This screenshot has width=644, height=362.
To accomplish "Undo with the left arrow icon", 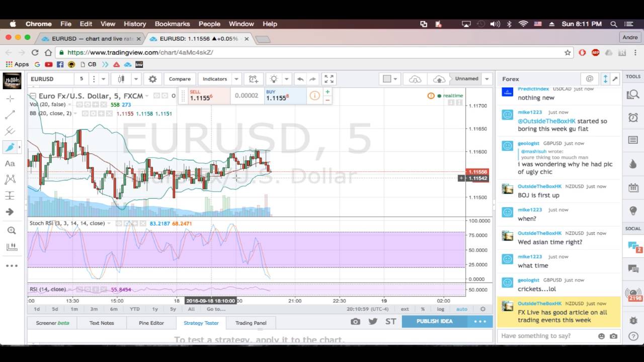I will 300,79.
